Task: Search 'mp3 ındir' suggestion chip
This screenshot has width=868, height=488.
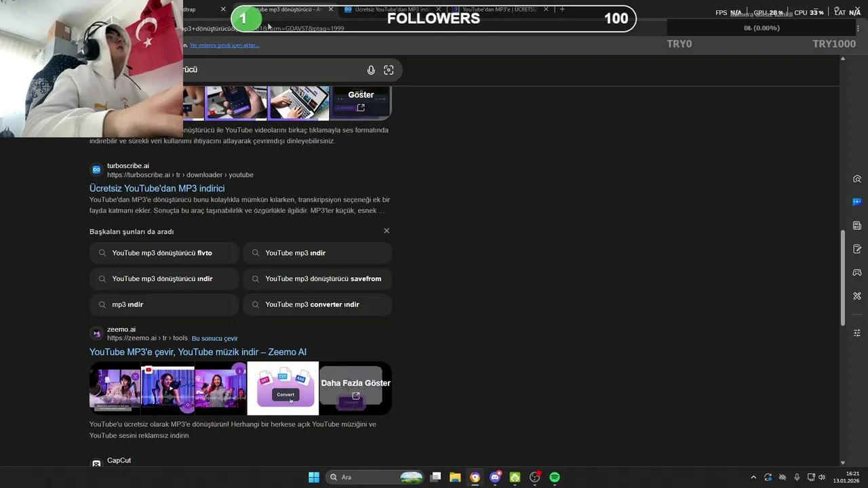Action: (x=164, y=304)
